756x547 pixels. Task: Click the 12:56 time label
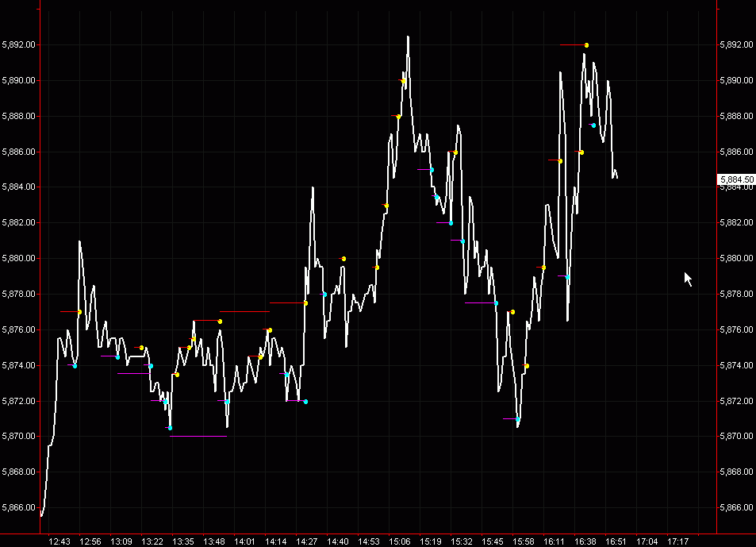coord(90,541)
